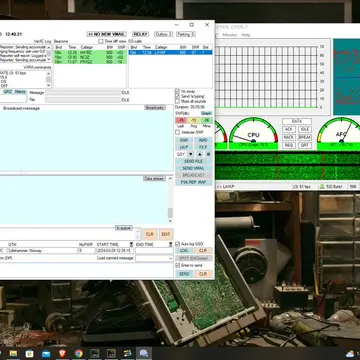Click the START TIME field

click(115, 251)
